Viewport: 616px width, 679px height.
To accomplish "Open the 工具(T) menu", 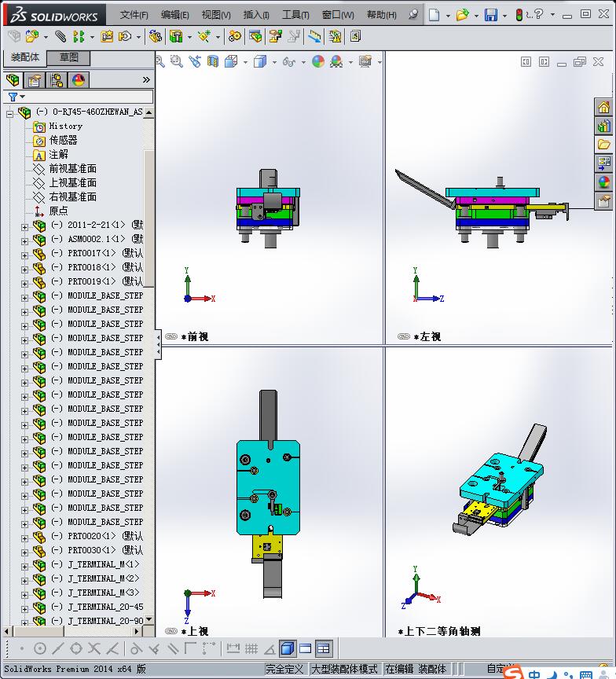I will point(295,15).
